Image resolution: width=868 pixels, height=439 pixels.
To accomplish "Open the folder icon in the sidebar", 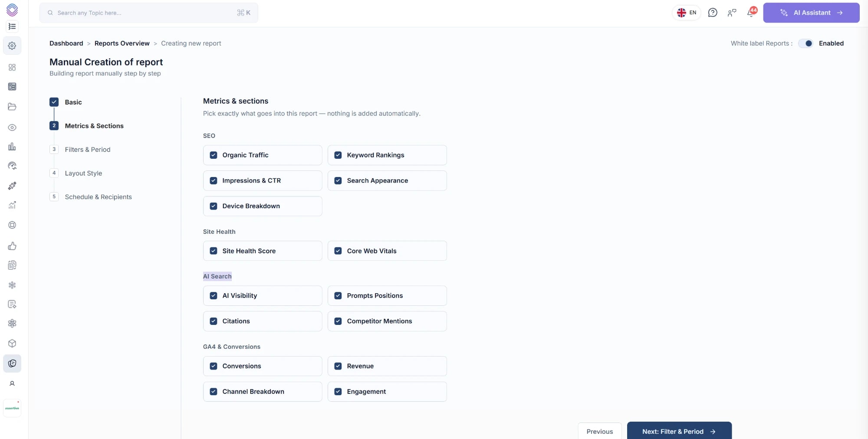I will [x=12, y=107].
